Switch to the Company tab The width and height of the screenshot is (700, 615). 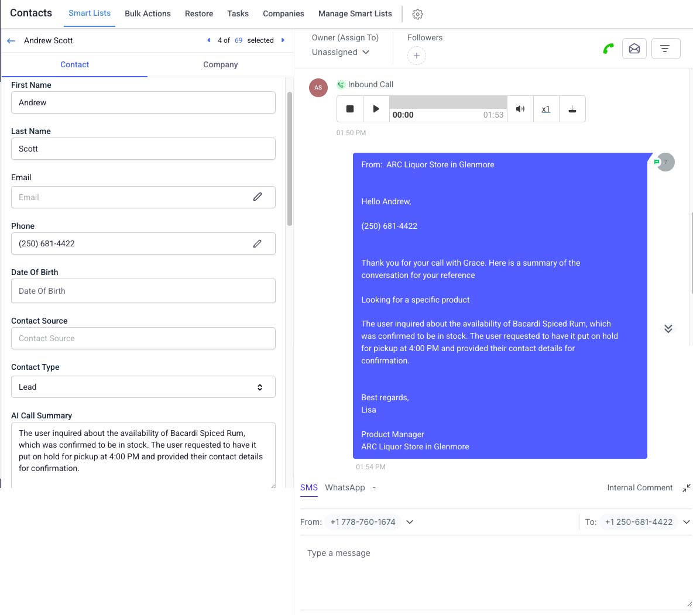[x=220, y=64]
